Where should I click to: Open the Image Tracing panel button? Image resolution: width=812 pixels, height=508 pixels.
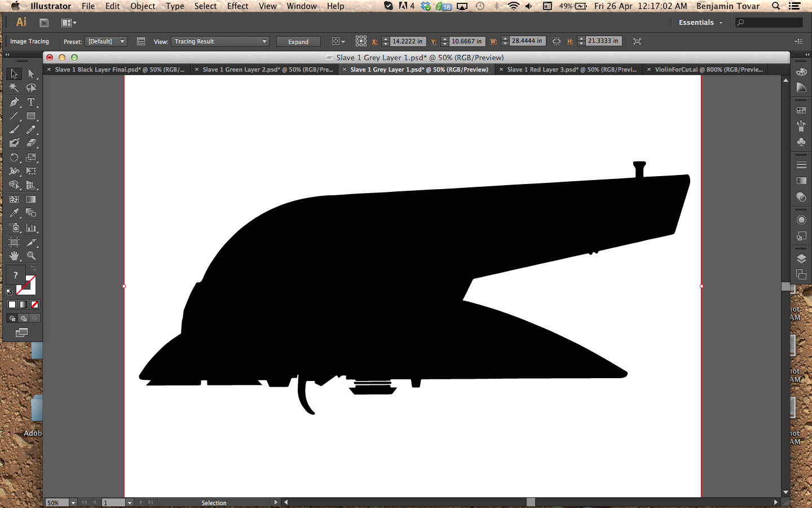coord(141,41)
